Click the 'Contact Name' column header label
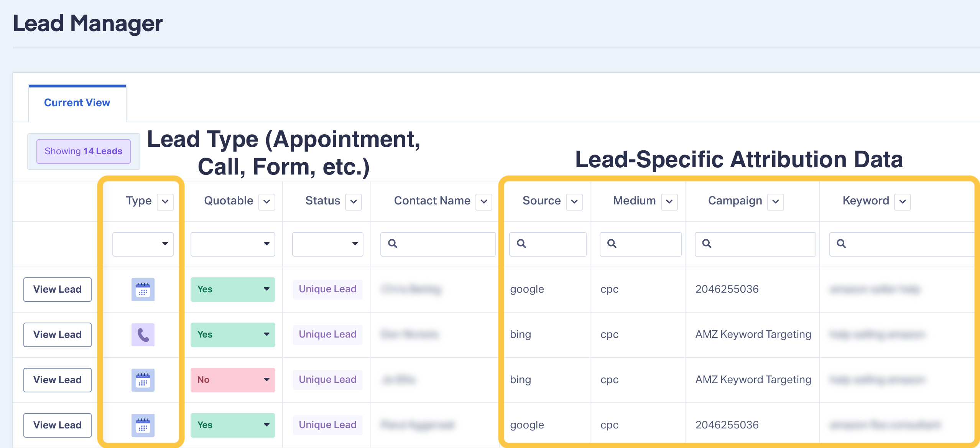The width and height of the screenshot is (980, 448). [x=432, y=201]
